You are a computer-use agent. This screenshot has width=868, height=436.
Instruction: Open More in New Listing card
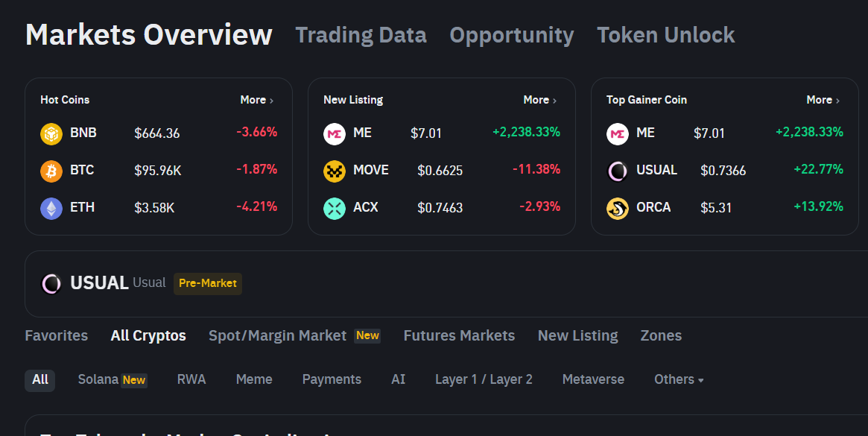pos(539,100)
